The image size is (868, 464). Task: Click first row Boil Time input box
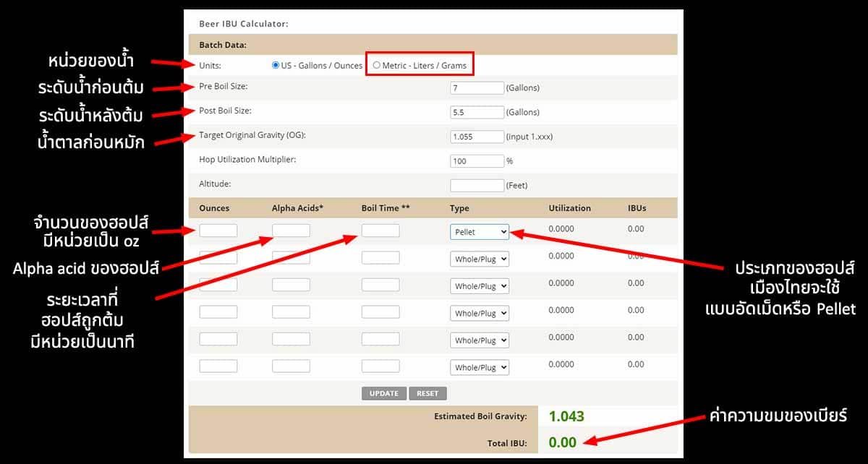(x=380, y=231)
